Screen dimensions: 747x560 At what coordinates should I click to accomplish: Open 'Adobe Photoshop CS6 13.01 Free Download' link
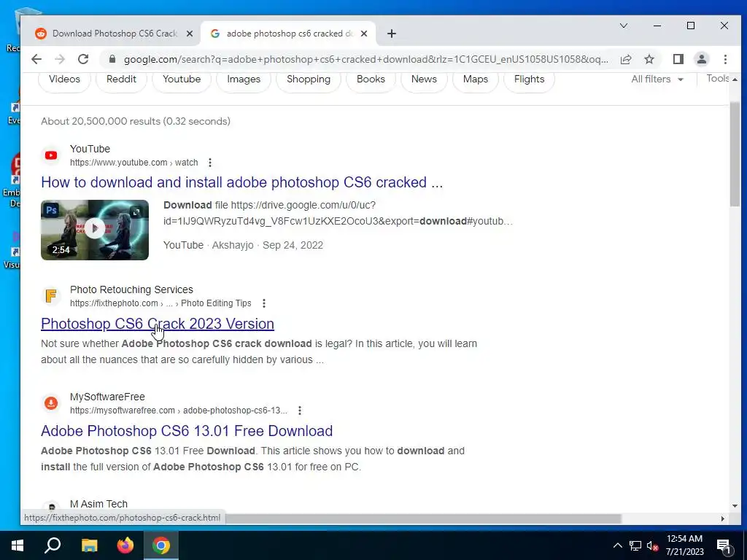(x=187, y=430)
